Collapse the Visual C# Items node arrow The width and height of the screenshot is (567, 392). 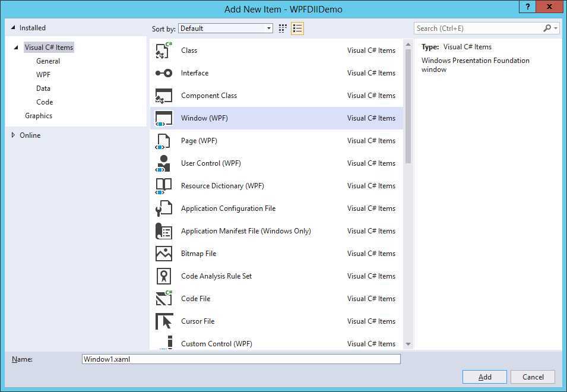coord(16,48)
